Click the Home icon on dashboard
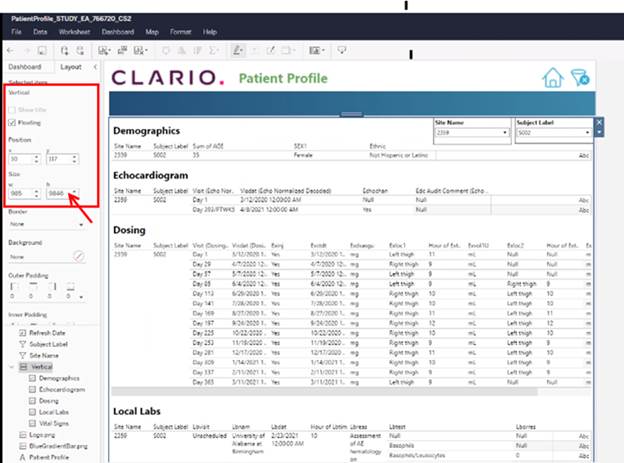Image resolution: width=624 pixels, height=463 pixels. [x=553, y=77]
